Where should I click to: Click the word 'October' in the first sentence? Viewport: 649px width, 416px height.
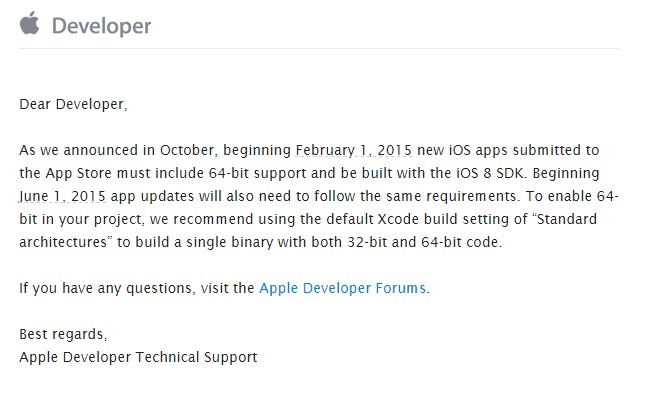point(187,150)
